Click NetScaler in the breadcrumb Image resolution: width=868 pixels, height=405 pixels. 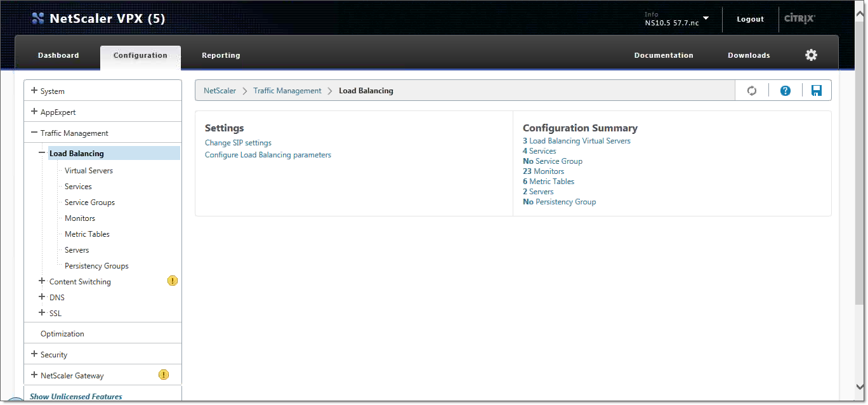pos(220,91)
